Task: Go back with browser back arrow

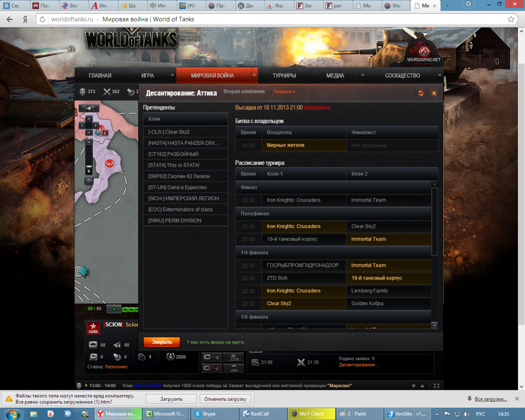Action: [10, 19]
